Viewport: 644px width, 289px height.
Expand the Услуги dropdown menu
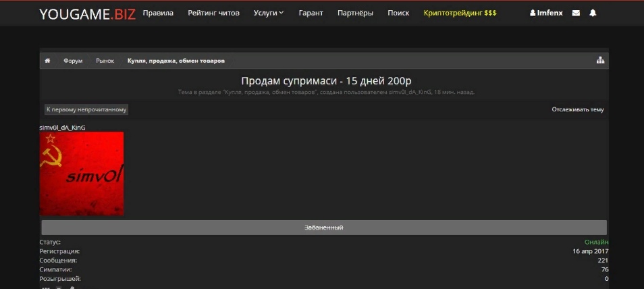click(x=269, y=13)
